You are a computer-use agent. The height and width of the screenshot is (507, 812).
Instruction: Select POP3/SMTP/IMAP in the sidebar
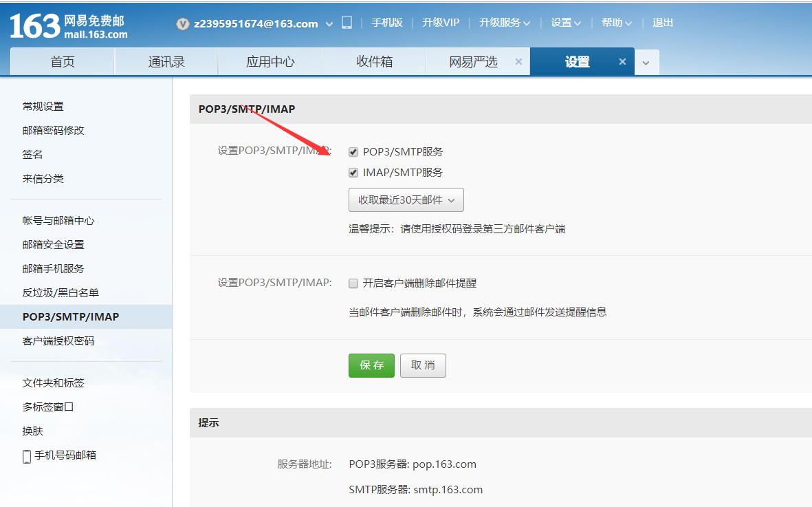tap(86, 317)
